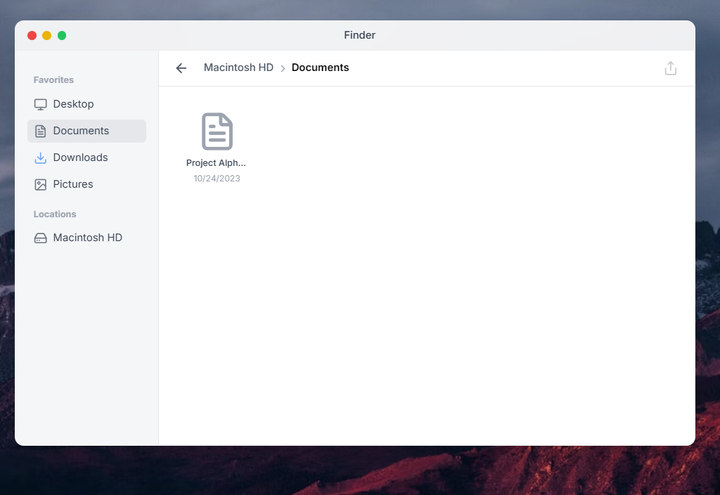Select the Downloads arrow icon in sidebar
The width and height of the screenshot is (720, 495).
coord(40,158)
